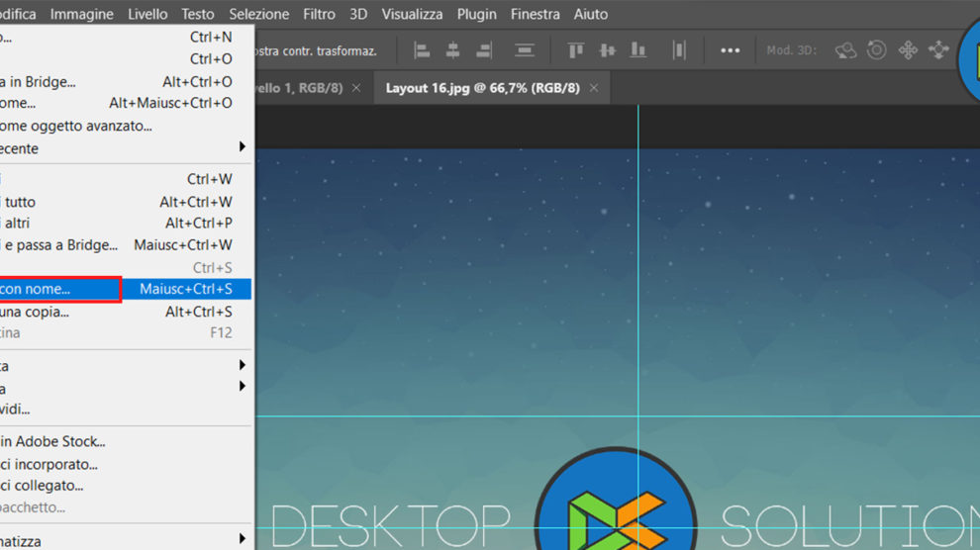980x550 pixels.
Task: Close the Layout 16.jpg document tab
Action: click(594, 88)
